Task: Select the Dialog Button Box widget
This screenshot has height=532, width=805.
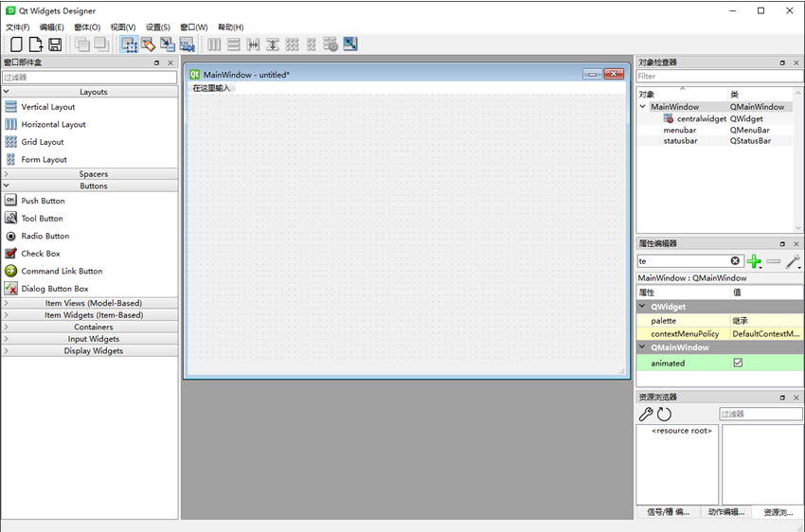Action: coord(55,289)
